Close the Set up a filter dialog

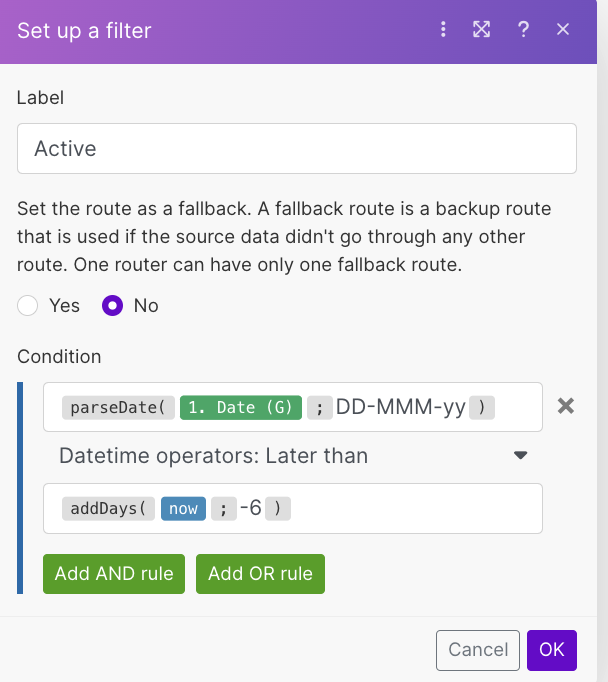(563, 30)
